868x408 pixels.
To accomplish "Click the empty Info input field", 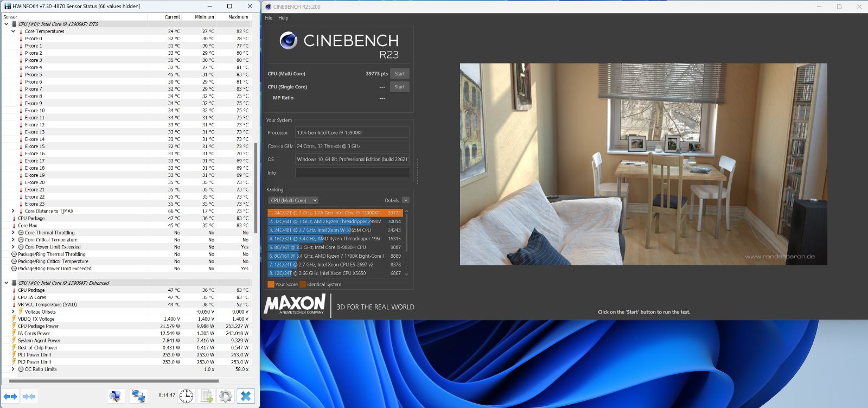I will 352,173.
